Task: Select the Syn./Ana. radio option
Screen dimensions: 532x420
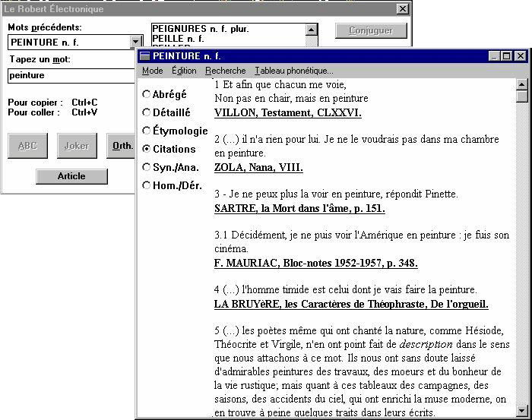Action: pos(147,167)
